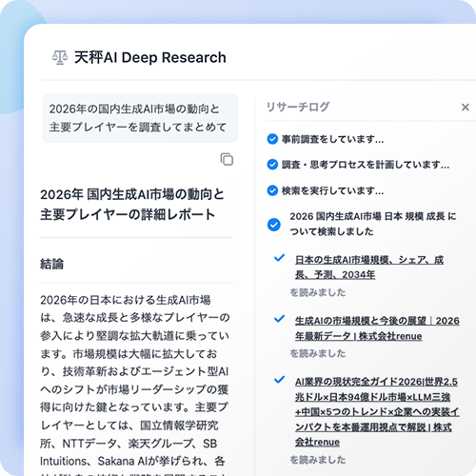Open the 日本の生成AI市場規模、シェア、成長 link
The height and width of the screenshot is (476, 476).
(369, 268)
